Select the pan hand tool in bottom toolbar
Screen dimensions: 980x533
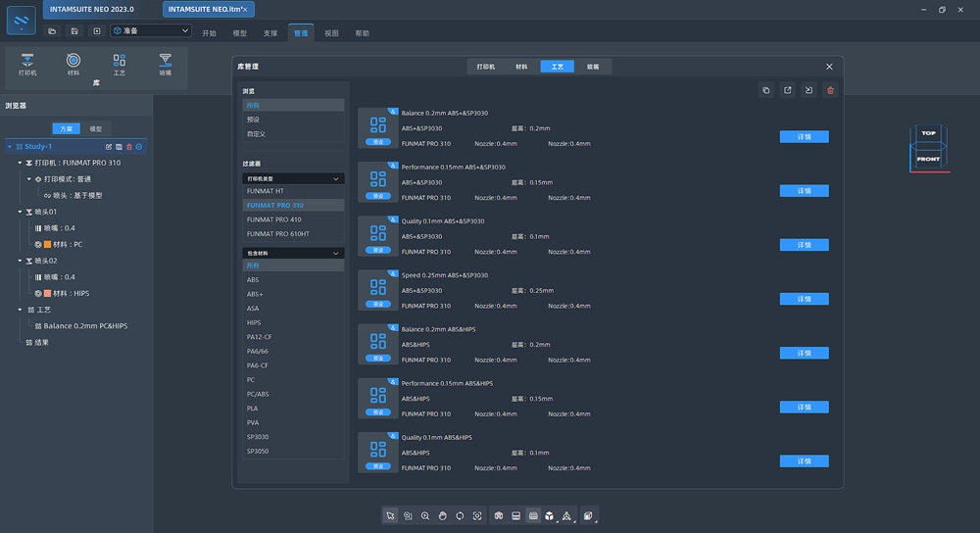coord(442,515)
